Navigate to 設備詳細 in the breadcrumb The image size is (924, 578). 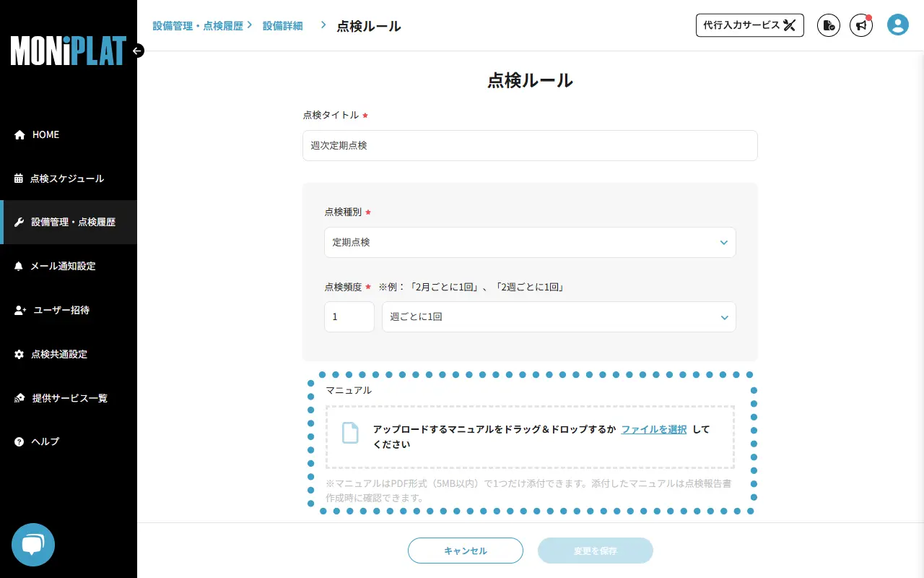coord(282,25)
